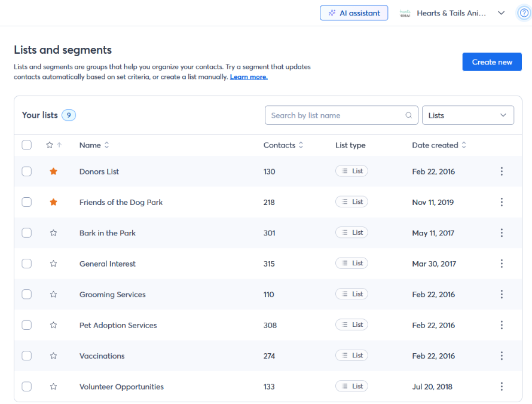Screen dimensions: 532x404
Task: Click the List type column header
Action: click(350, 145)
